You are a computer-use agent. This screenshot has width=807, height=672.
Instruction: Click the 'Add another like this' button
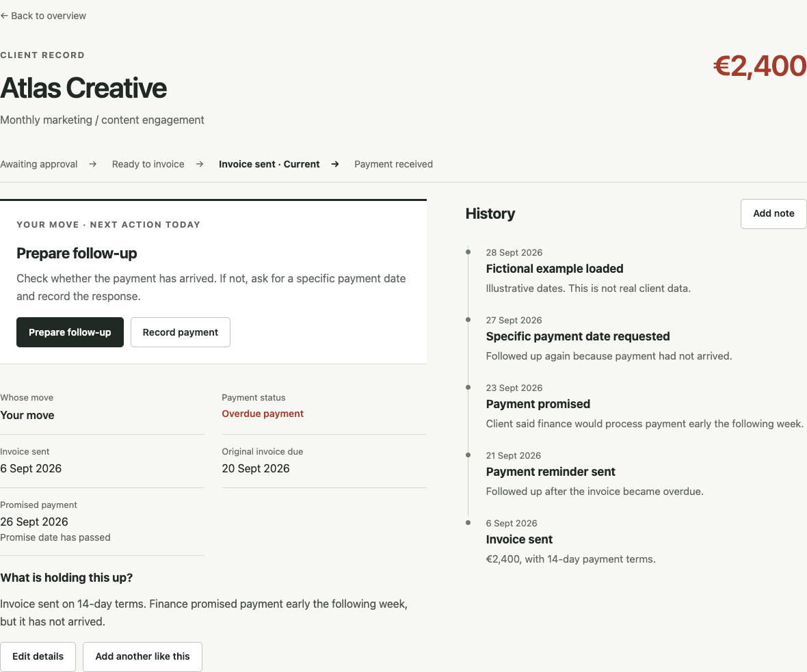click(142, 656)
